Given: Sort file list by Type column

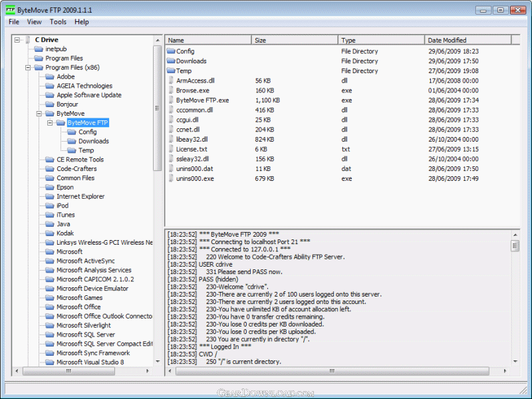Looking at the screenshot, I should point(381,40).
